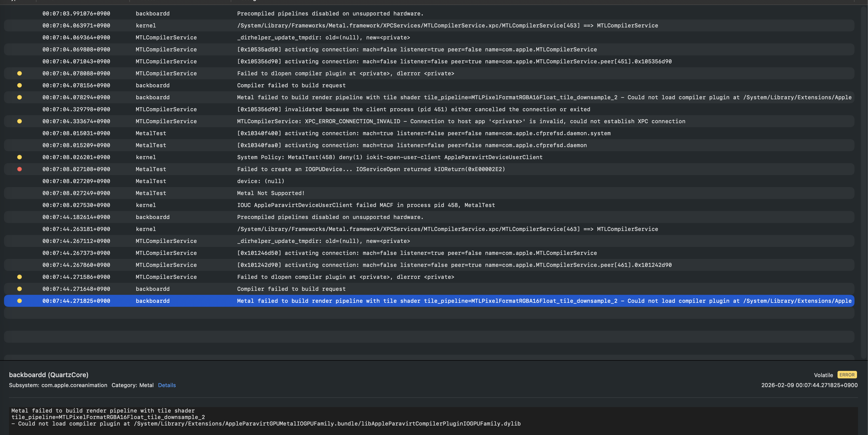Click yellow dot on the 00:07:44.271586 dlopen failure row
868x435 pixels.
19,277
